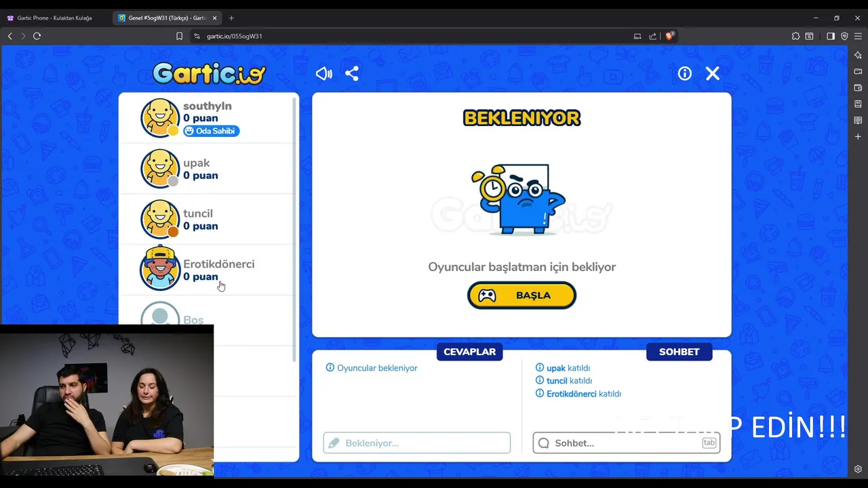Open Leo AI sidebar icon
Screen dimensions: 868x488
[x=858, y=55]
